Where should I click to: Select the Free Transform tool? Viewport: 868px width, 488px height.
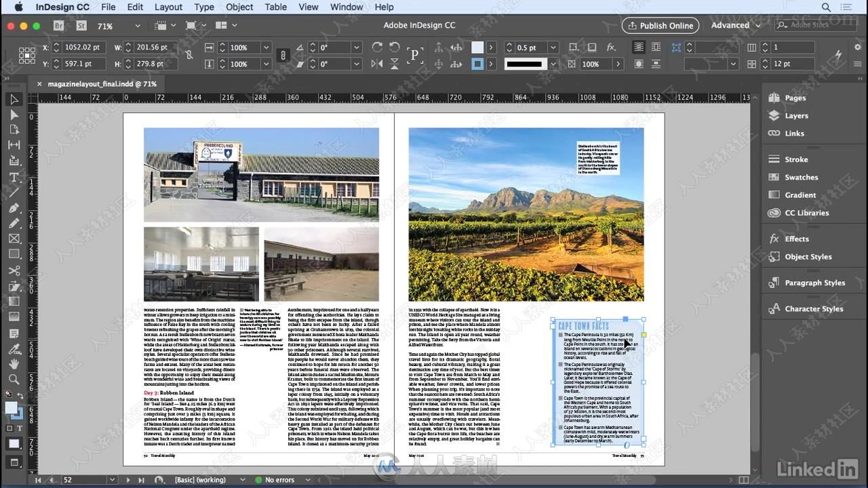point(14,286)
